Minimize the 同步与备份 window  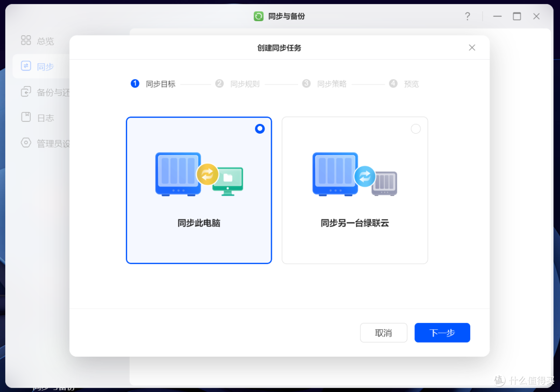[x=497, y=16]
